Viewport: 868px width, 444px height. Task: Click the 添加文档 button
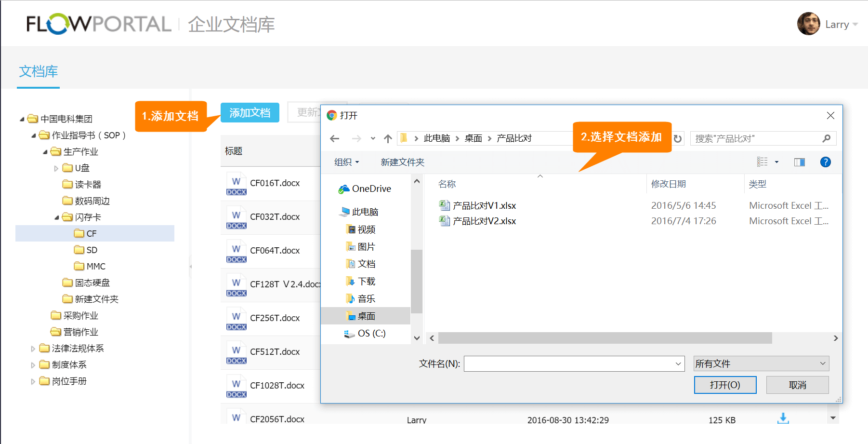tap(250, 113)
